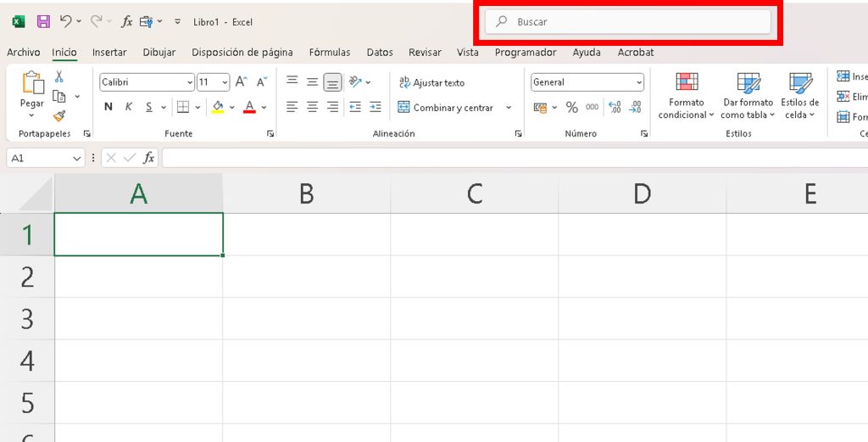Click the Buscar search box

[x=628, y=22]
